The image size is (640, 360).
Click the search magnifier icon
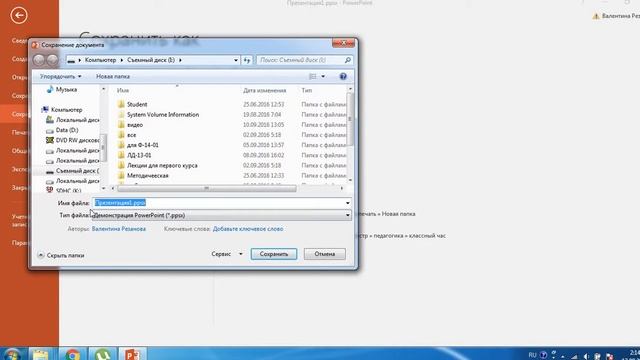click(x=347, y=60)
